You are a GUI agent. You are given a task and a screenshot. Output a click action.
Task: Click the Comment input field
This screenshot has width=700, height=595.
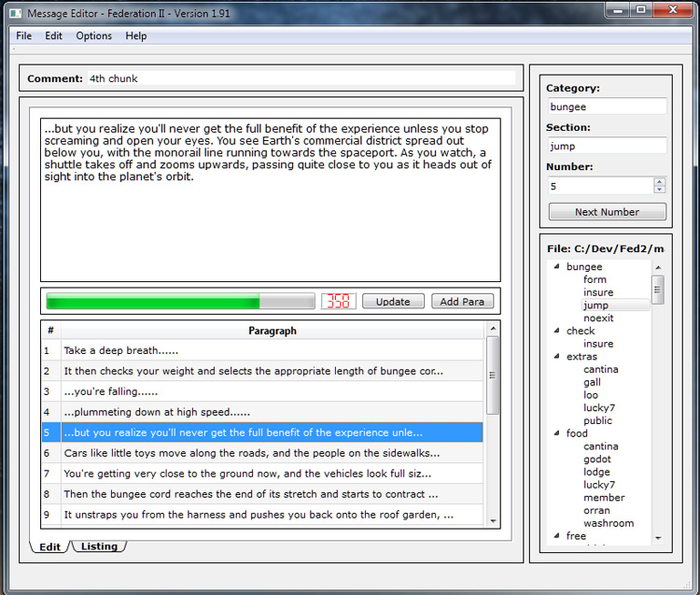coord(301,78)
